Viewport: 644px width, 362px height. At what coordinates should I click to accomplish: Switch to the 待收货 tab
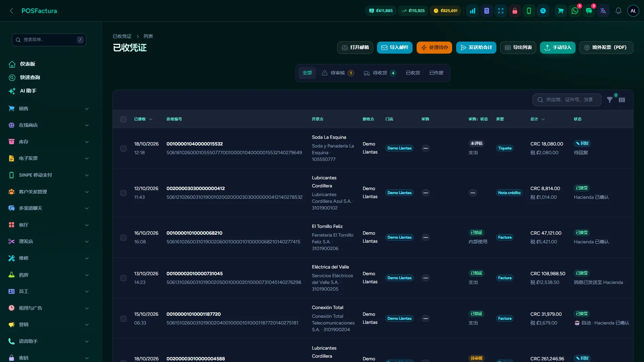[x=380, y=73]
